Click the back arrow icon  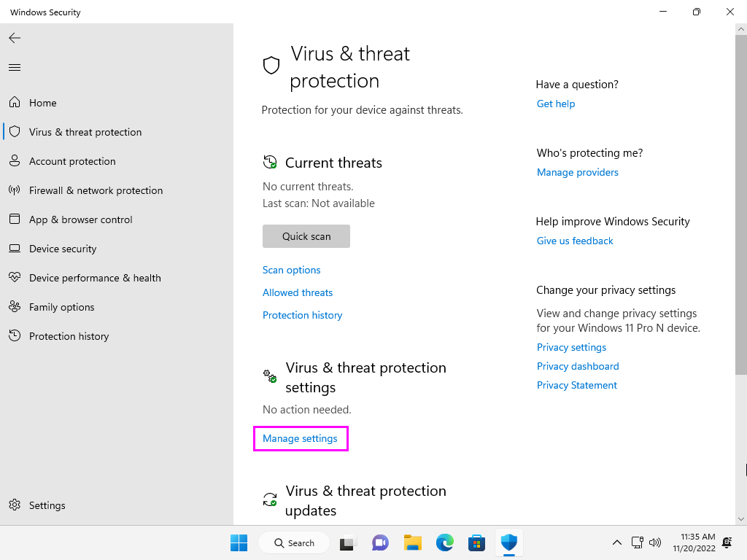point(15,38)
